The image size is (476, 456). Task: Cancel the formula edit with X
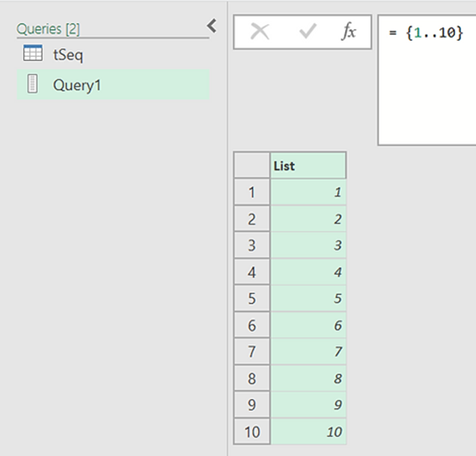point(259,32)
